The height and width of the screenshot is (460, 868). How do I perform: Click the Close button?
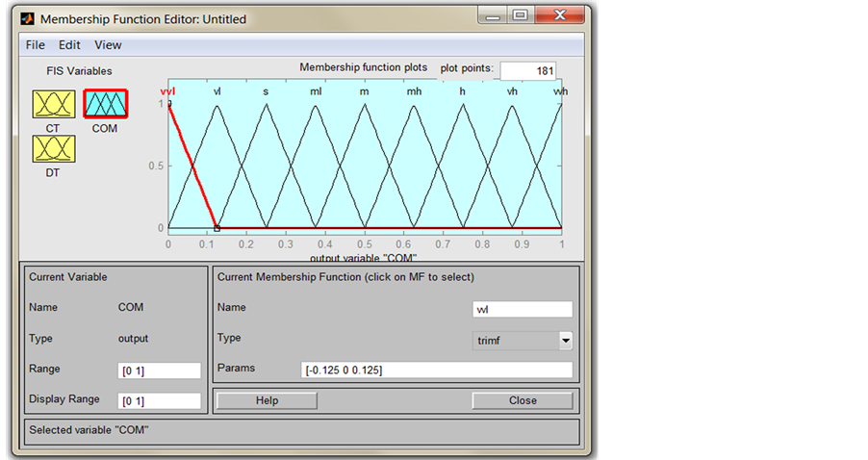click(x=523, y=400)
